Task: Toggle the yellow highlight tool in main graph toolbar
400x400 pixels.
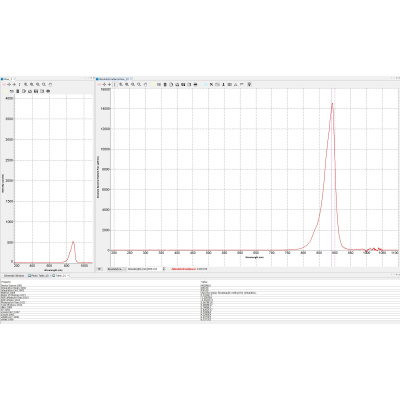Action: tap(153, 84)
